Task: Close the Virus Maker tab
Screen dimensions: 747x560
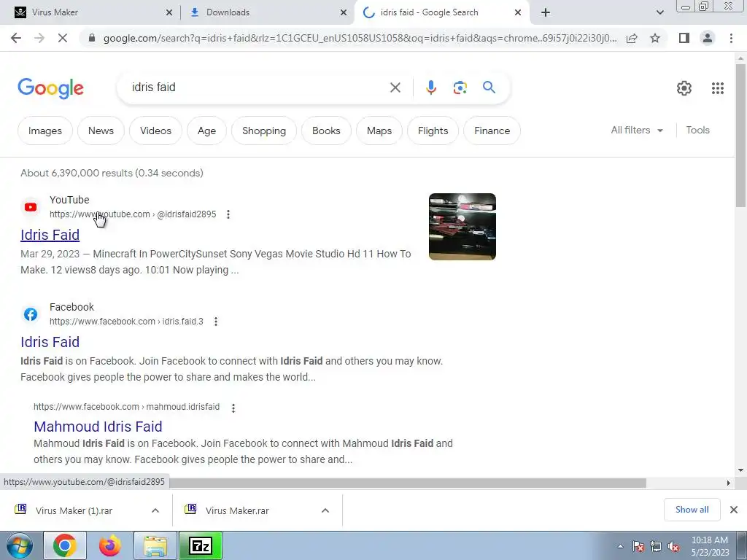Action: 169,13
